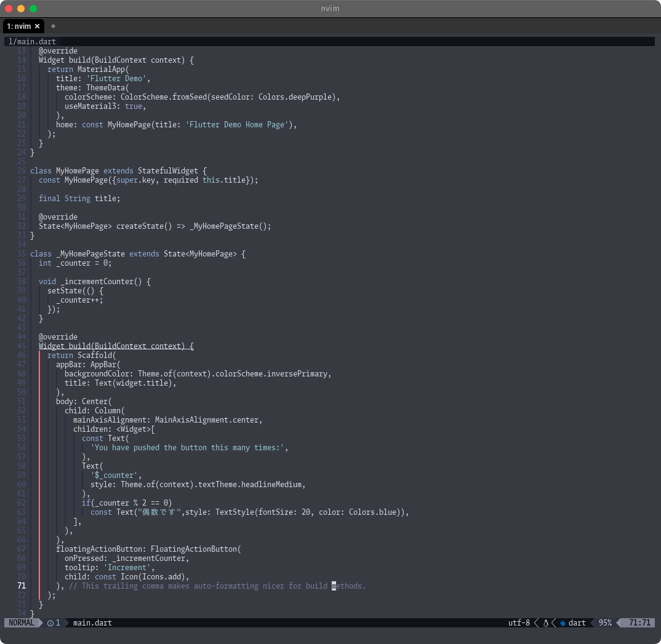
Task: Click 'MainAxisAlignment.center' on line 53
Action: pos(207,420)
